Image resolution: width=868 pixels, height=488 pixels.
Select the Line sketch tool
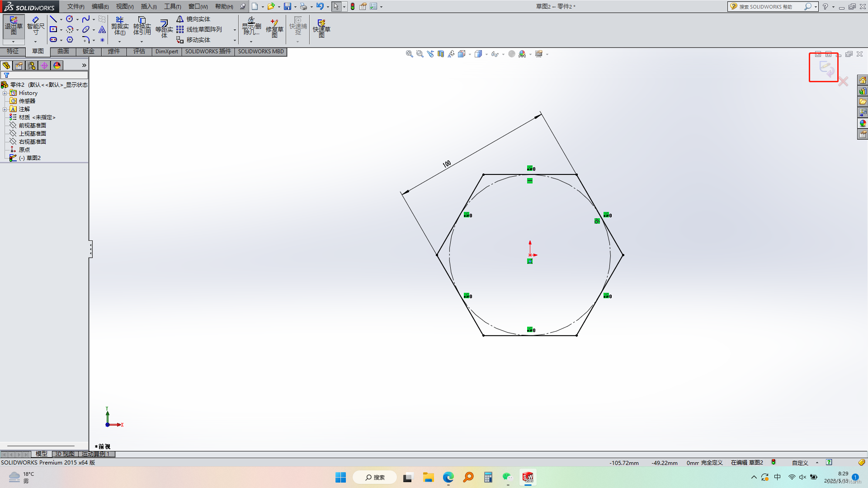[53, 19]
